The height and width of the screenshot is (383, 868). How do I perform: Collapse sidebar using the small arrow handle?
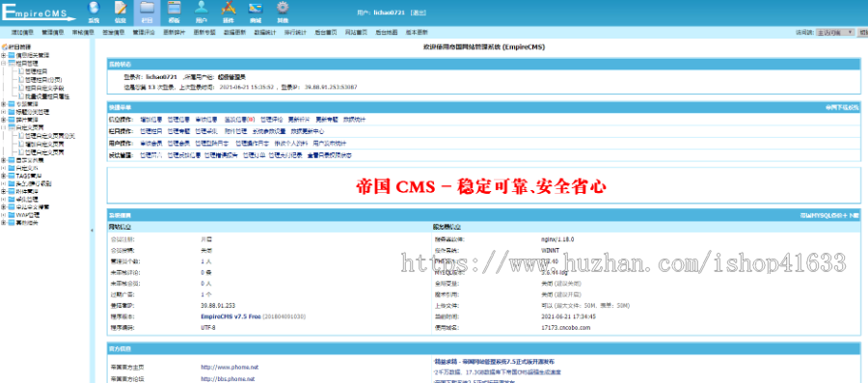pyautogui.click(x=92, y=231)
